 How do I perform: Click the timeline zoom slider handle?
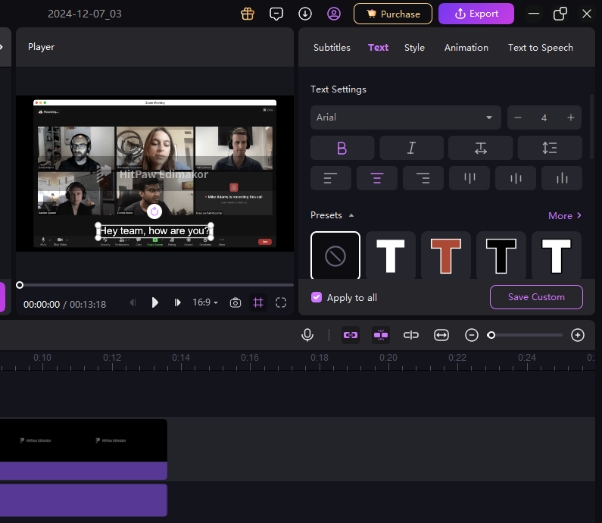coord(491,335)
